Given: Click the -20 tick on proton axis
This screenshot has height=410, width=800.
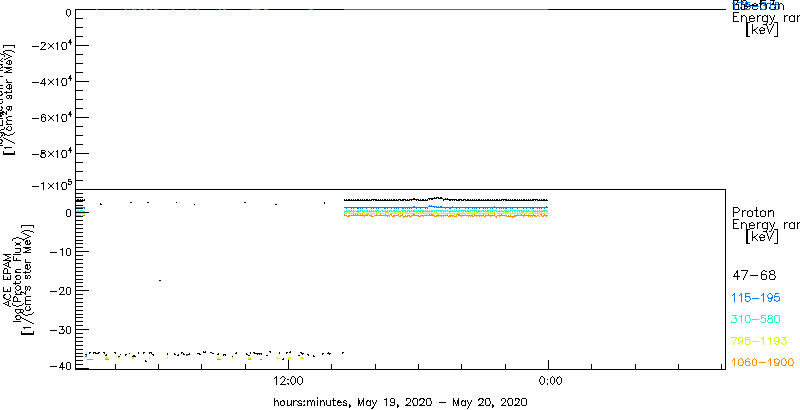Looking at the screenshot, I should 61,291.
